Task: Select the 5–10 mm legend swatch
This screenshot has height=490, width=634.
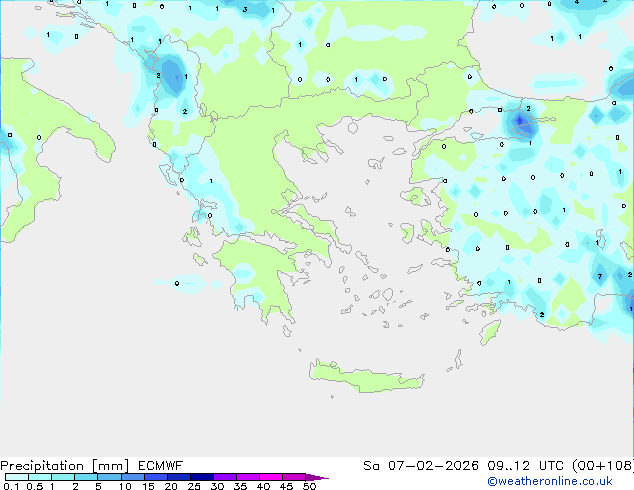Action: (x=109, y=477)
